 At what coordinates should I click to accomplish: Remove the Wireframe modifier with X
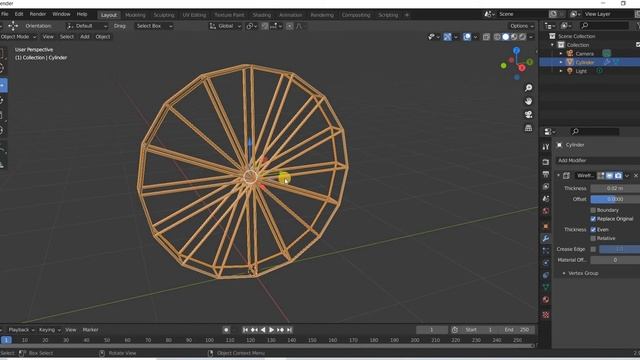coord(636,176)
